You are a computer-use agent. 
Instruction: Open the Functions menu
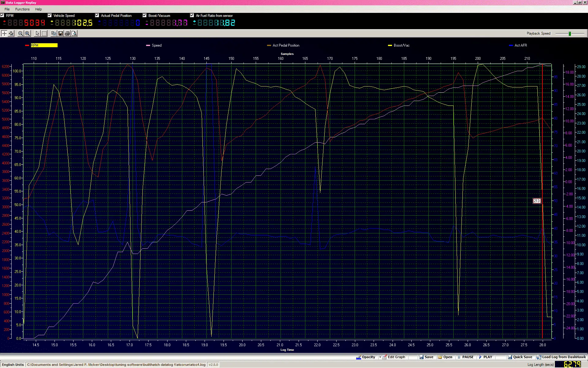click(22, 9)
